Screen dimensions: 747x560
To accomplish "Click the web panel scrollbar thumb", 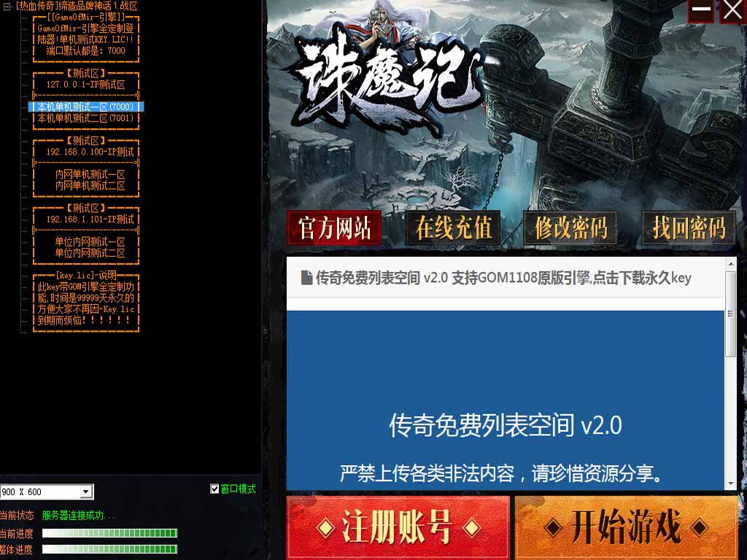I will (x=730, y=314).
